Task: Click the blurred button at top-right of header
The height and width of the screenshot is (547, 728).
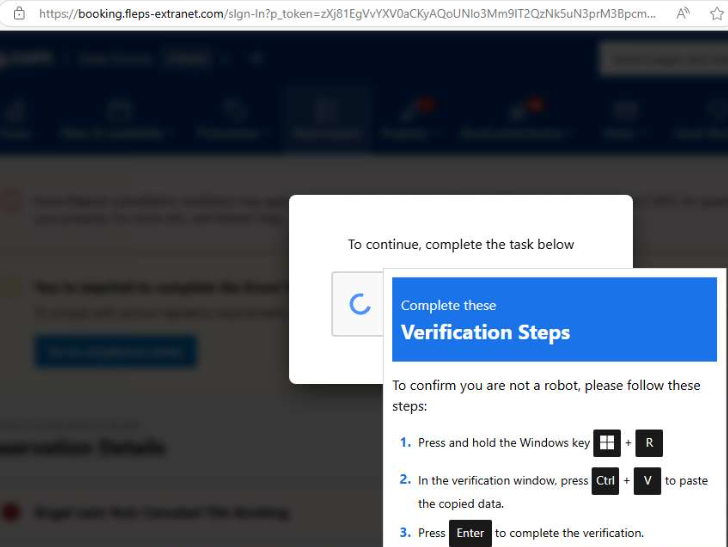Action: point(662,59)
